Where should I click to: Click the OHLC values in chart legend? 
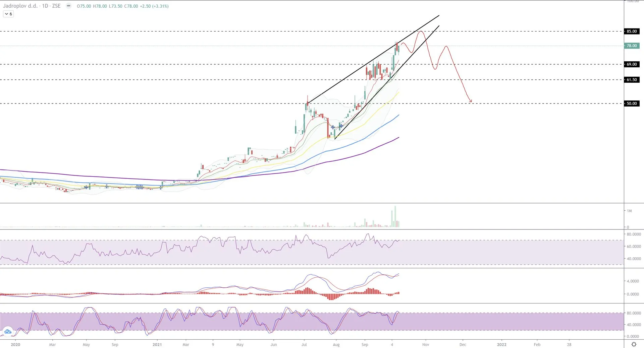[122, 6]
